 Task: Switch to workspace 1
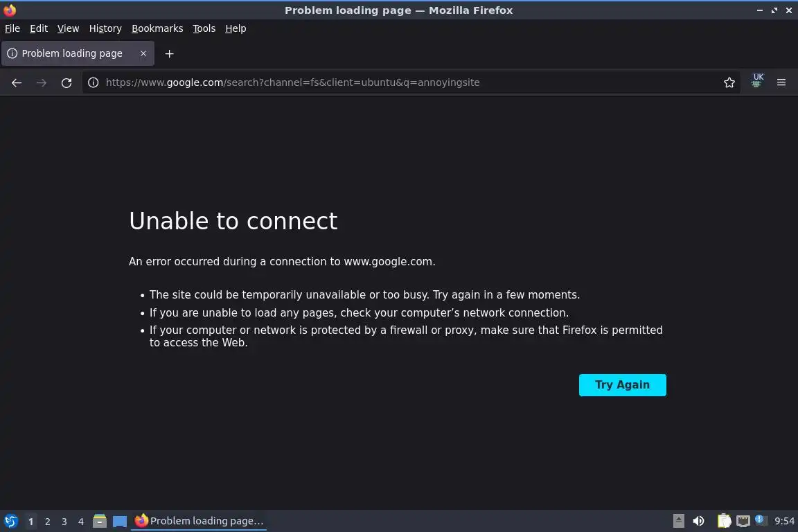[x=30, y=522]
